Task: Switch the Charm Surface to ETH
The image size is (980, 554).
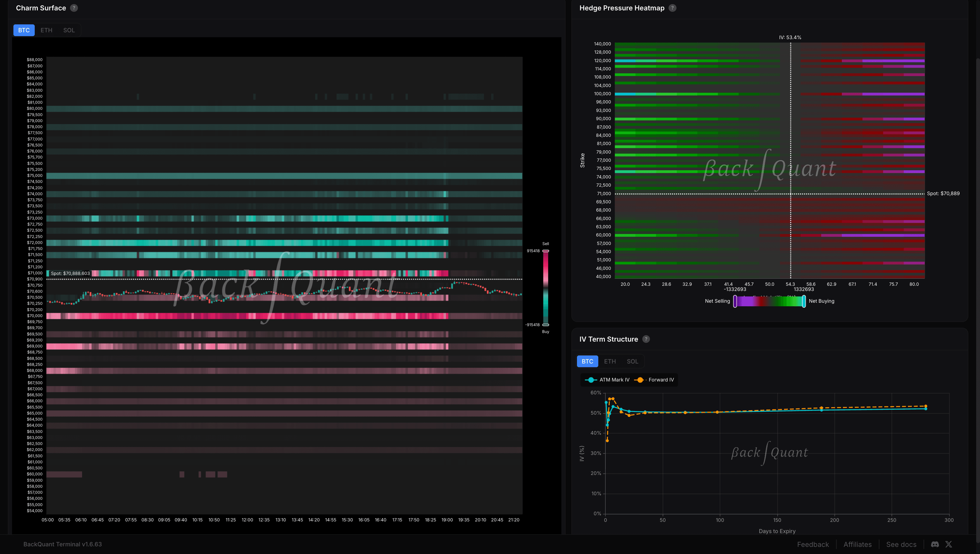Action: coord(46,30)
